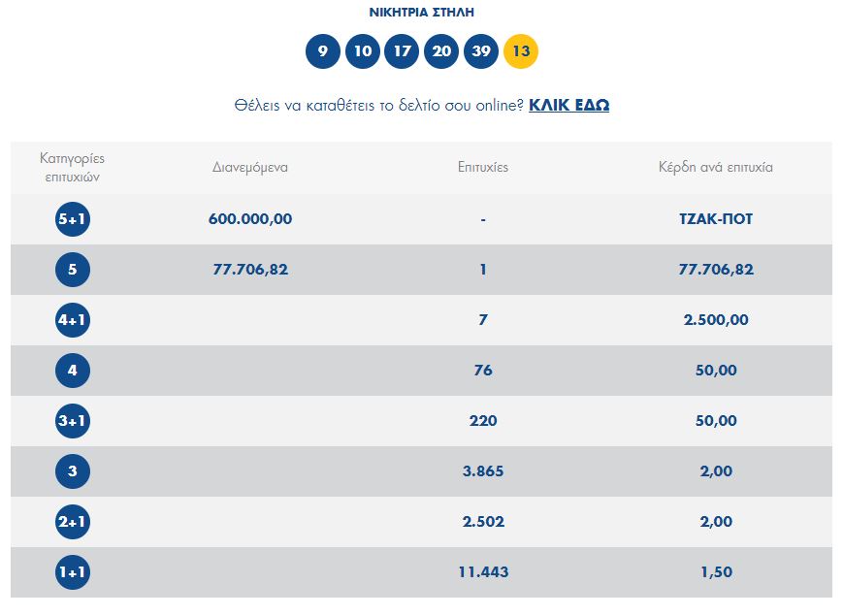Click the 3+1 category badge
Image resolution: width=844 pixels, height=616 pixels.
(73, 421)
